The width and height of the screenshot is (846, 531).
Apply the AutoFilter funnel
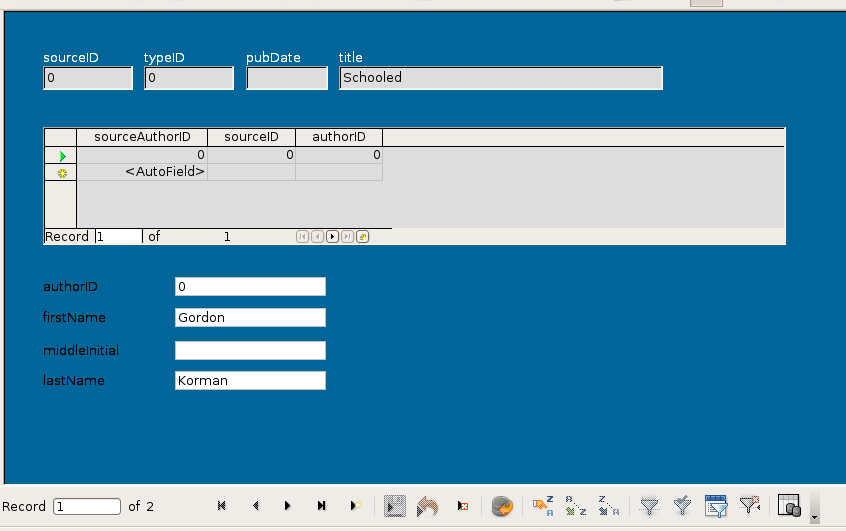[649, 506]
